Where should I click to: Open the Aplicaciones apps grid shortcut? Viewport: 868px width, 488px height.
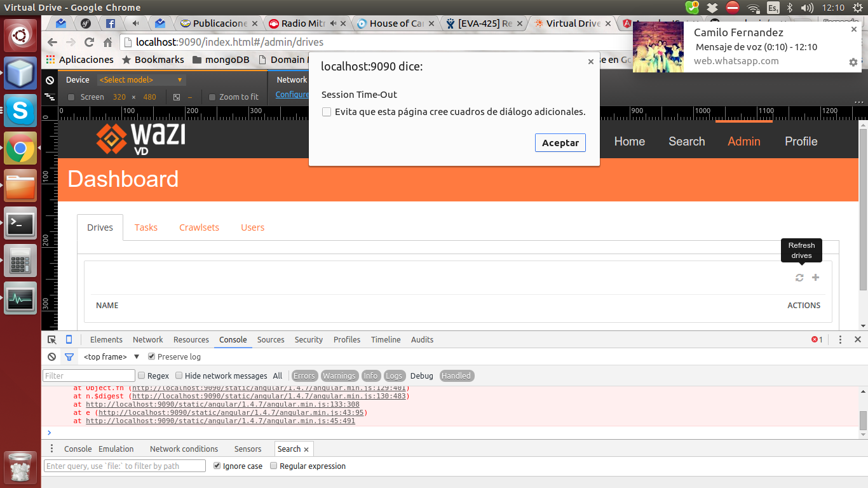coord(80,60)
